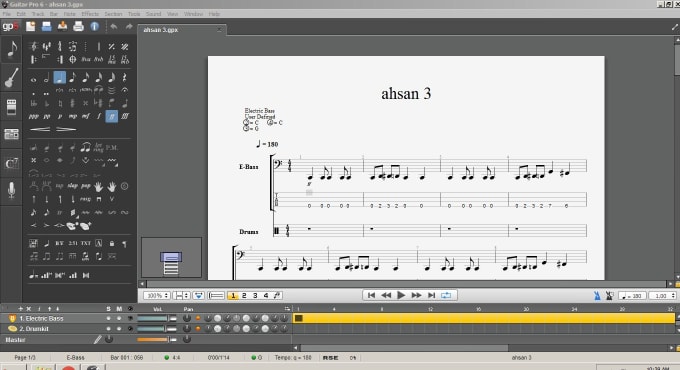680x370 pixels.
Task: Jump to the last bar
Action: [432, 295]
